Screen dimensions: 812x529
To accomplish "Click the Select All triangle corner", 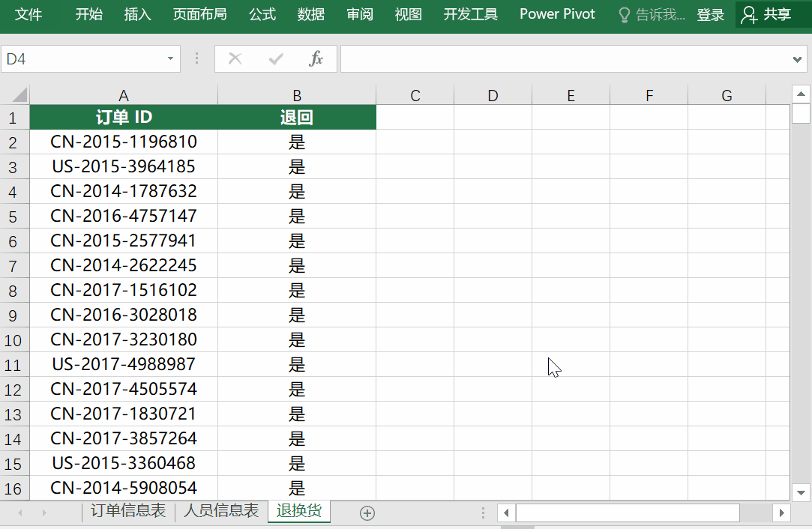I will coord(19,94).
